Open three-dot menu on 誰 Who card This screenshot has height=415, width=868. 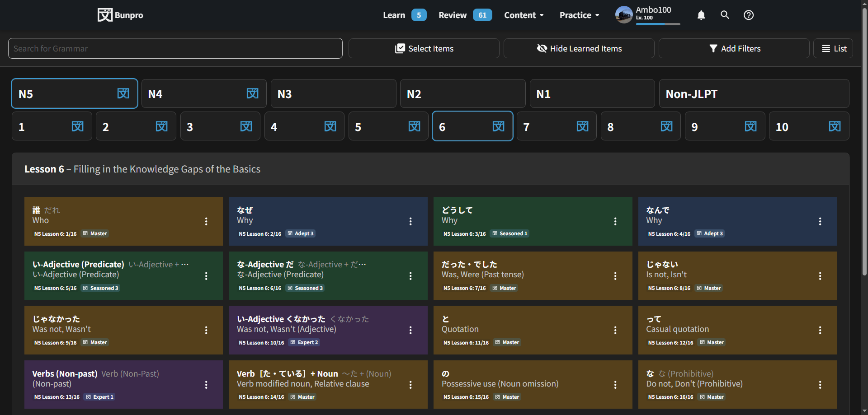(206, 221)
